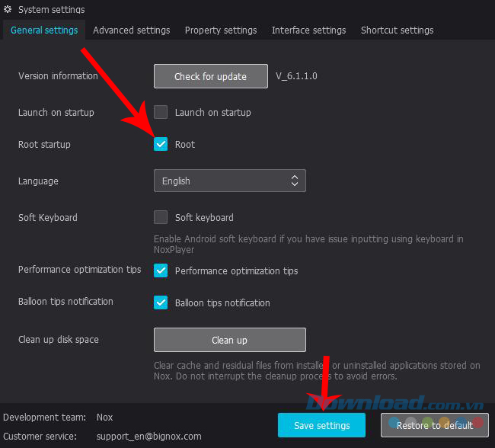This screenshot has width=495, height=448.
Task: Open the Property settings tab
Action: (x=221, y=30)
